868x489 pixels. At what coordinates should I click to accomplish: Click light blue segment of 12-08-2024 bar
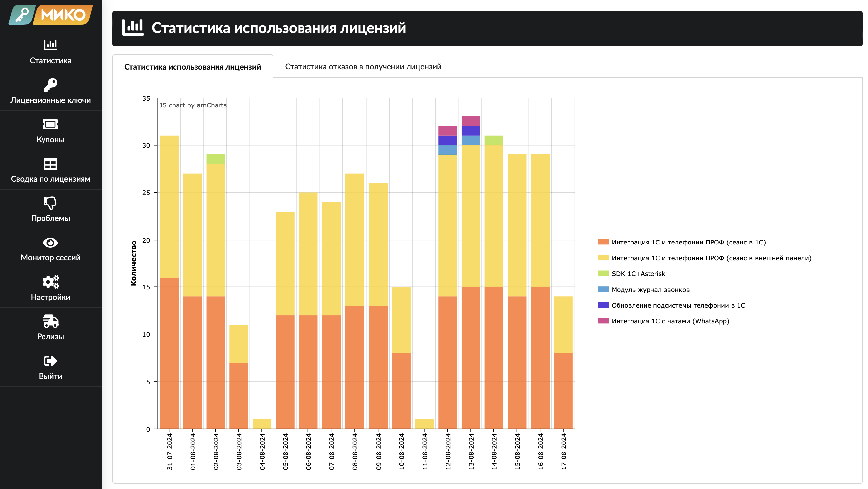pyautogui.click(x=448, y=150)
